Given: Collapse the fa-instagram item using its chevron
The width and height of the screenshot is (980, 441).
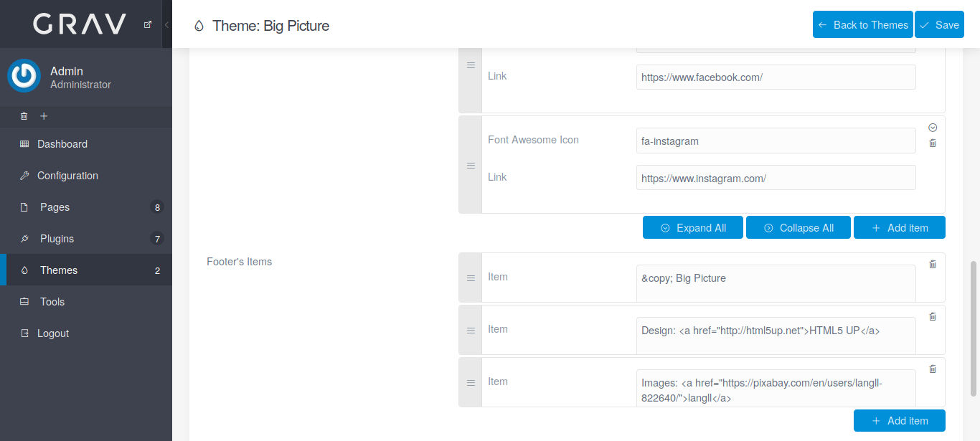Looking at the screenshot, I should [x=933, y=128].
